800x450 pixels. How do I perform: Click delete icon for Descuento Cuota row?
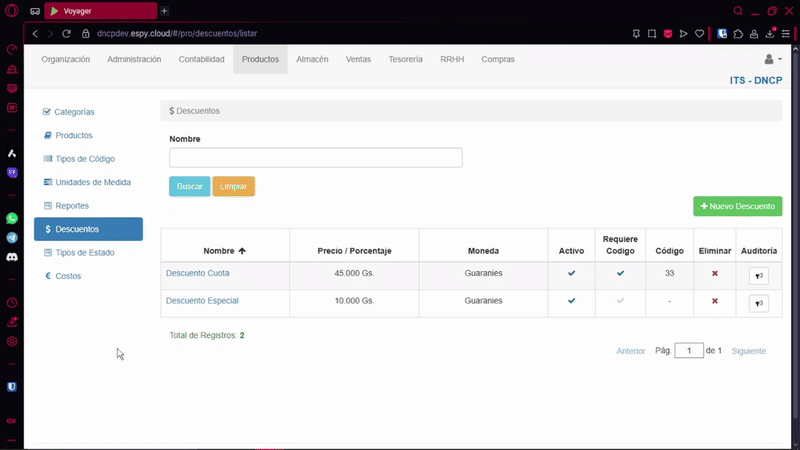714,273
